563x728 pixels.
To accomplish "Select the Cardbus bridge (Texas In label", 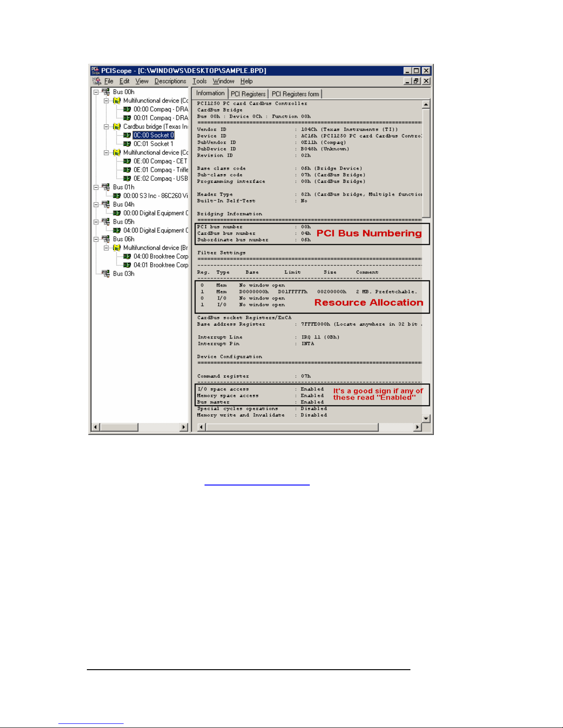I will pyautogui.click(x=156, y=127).
